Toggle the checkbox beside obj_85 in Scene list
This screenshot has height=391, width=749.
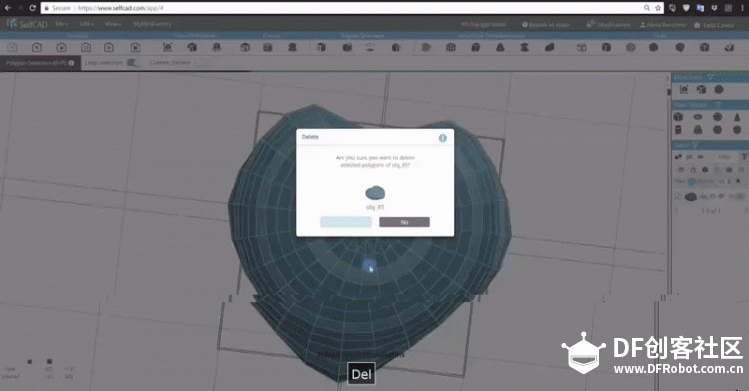(677, 196)
